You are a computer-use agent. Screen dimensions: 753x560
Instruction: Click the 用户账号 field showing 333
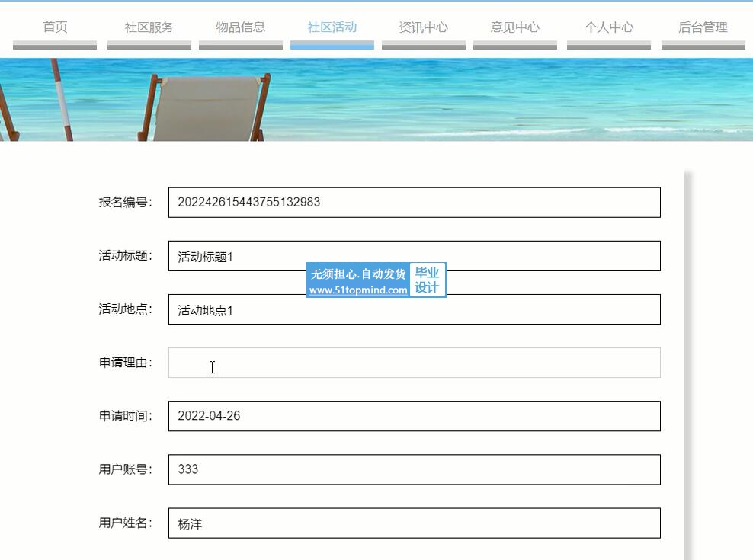pos(415,469)
